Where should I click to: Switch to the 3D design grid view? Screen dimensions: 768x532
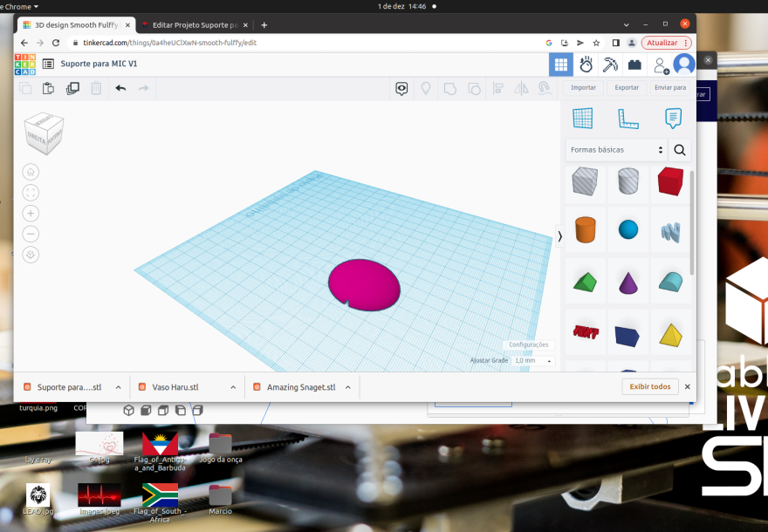click(x=561, y=65)
